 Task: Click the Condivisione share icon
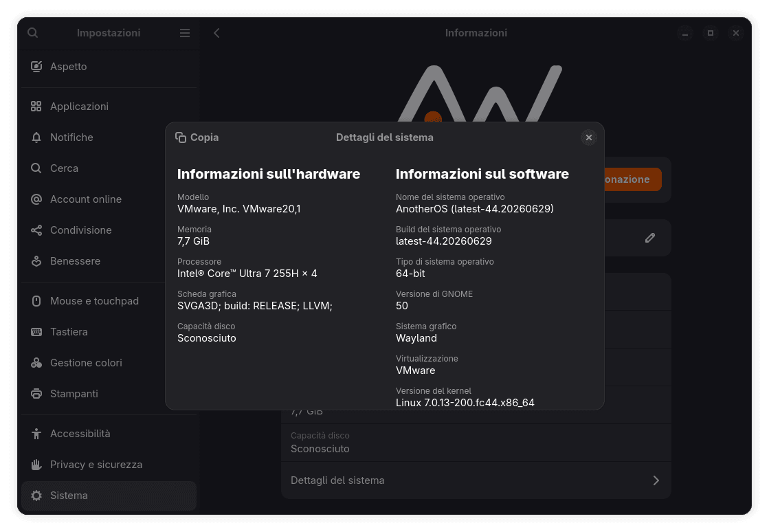point(36,230)
